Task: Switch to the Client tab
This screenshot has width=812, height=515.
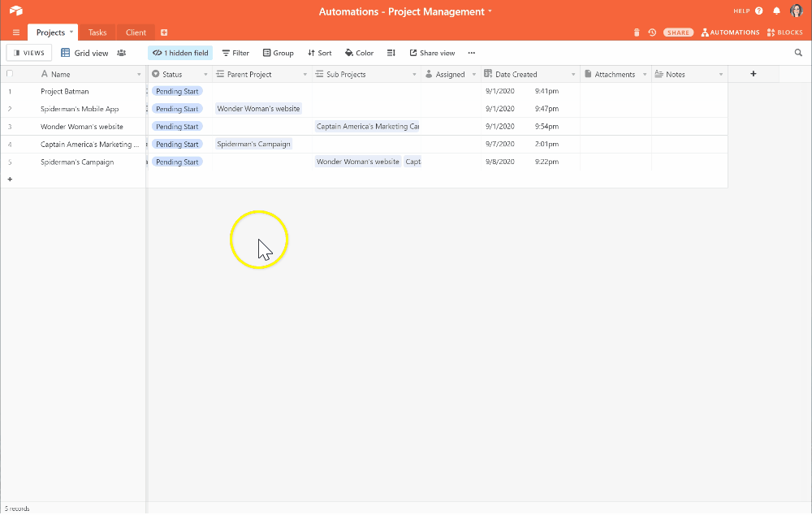Action: 135,32
